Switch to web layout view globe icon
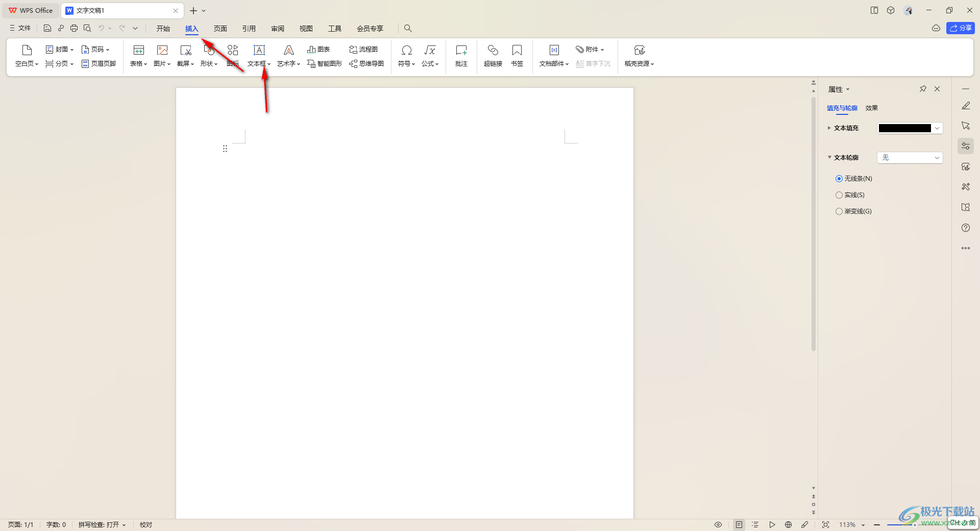 (789, 524)
